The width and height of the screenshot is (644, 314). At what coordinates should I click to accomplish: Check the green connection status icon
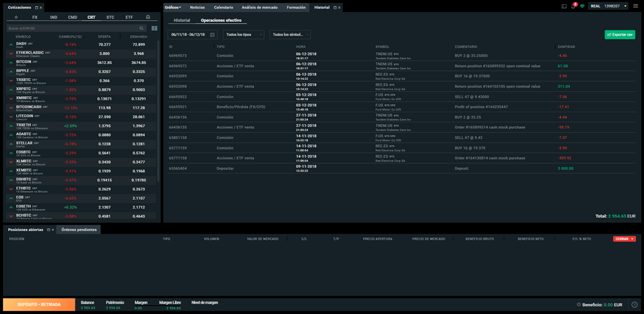(x=582, y=6)
